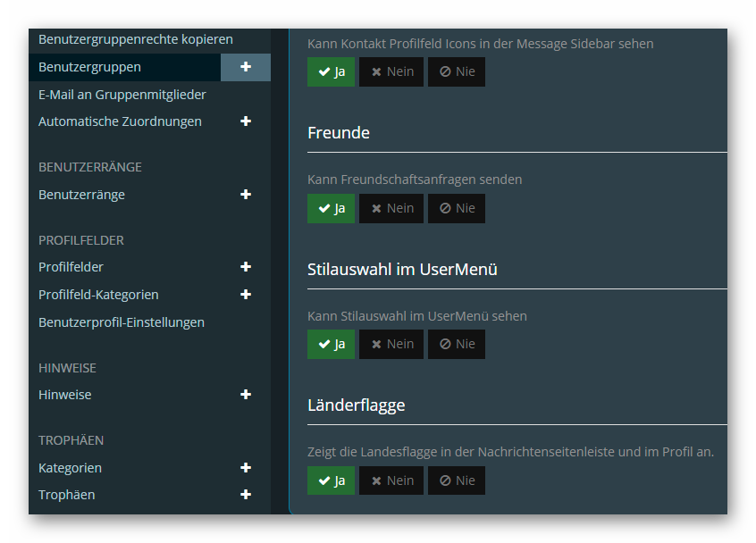Set Freundschaftsanfragen senden to Nein
This screenshot has width=756, height=543.
coord(391,208)
